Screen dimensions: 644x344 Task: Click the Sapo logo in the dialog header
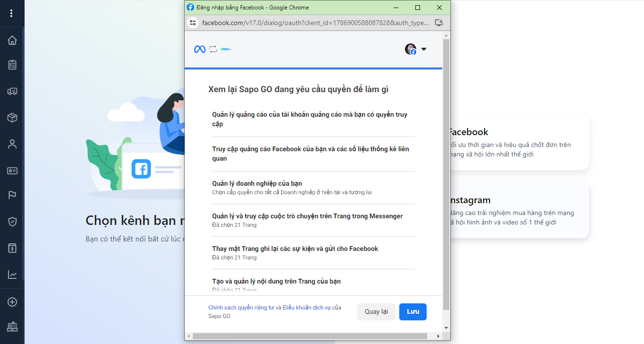226,49
